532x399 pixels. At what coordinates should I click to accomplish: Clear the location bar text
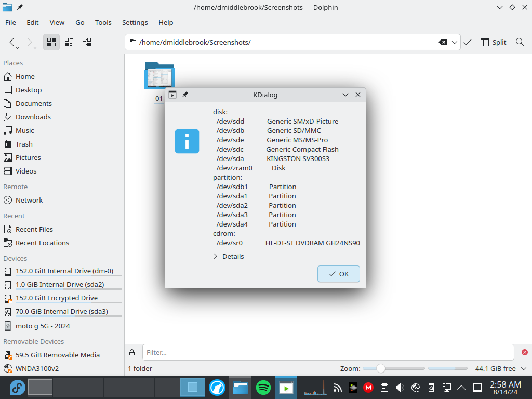click(443, 42)
